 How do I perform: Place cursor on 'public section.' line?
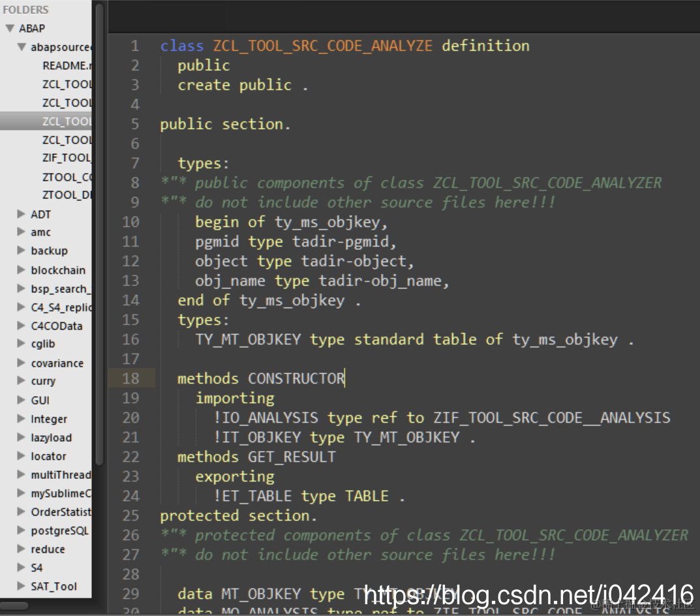(226, 124)
